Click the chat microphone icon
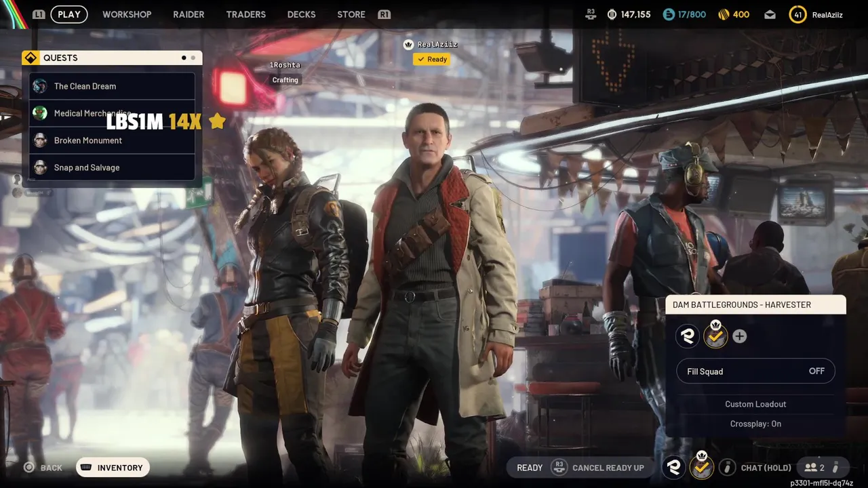This screenshot has height=488, width=868. pos(727,467)
